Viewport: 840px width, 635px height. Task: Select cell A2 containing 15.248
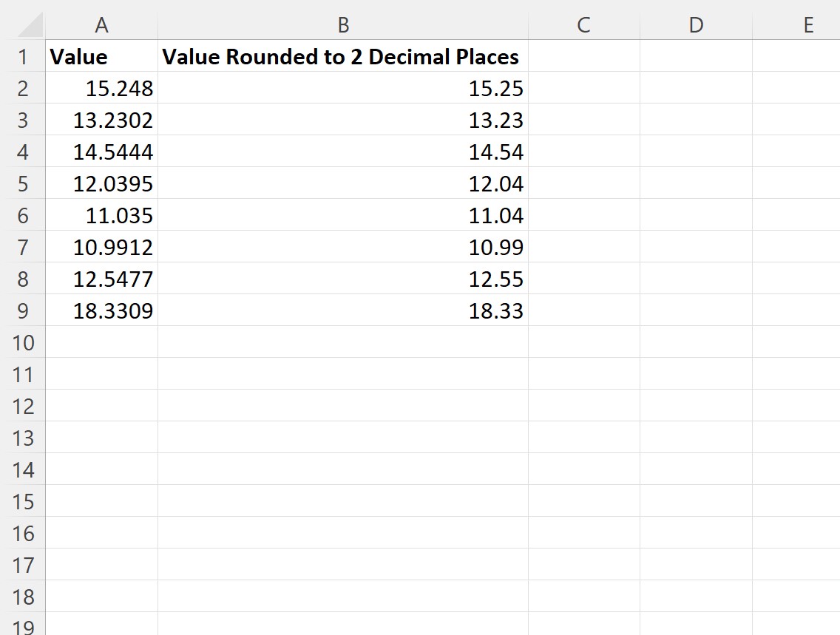tap(101, 88)
